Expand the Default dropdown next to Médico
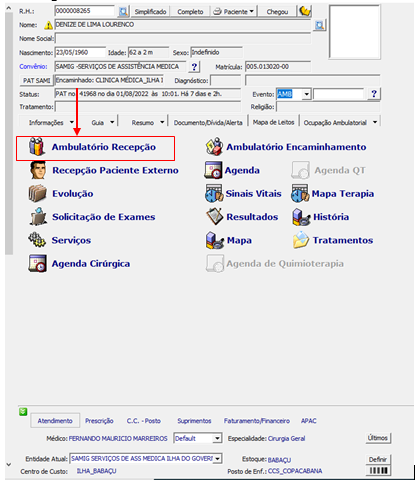420x484 pixels. point(217,438)
